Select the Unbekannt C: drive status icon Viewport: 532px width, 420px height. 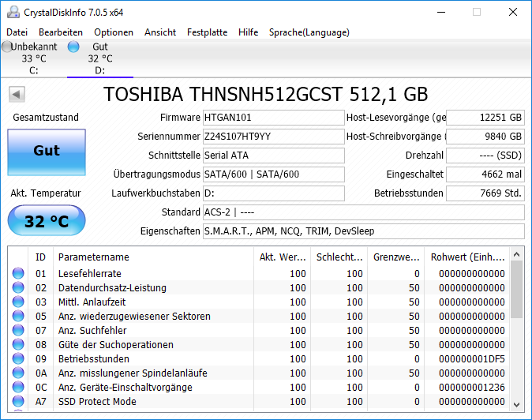click(6, 47)
